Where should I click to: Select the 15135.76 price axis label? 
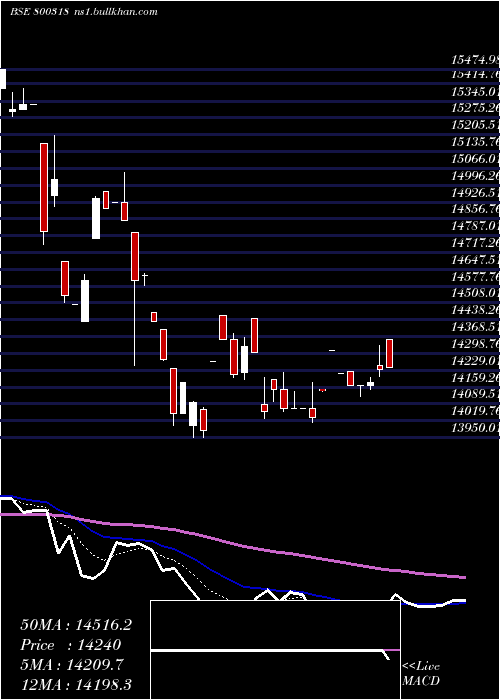click(475, 142)
